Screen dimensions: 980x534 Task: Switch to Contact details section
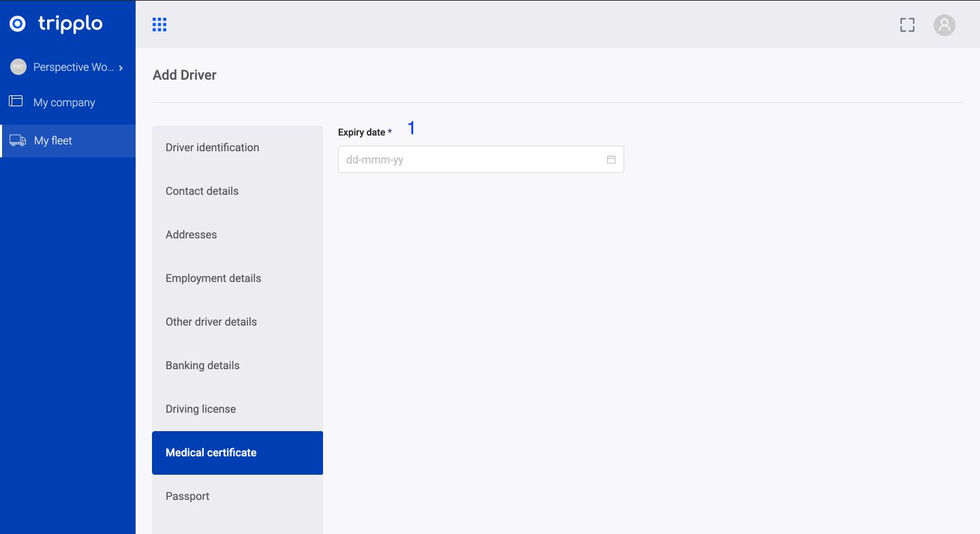pos(202,191)
